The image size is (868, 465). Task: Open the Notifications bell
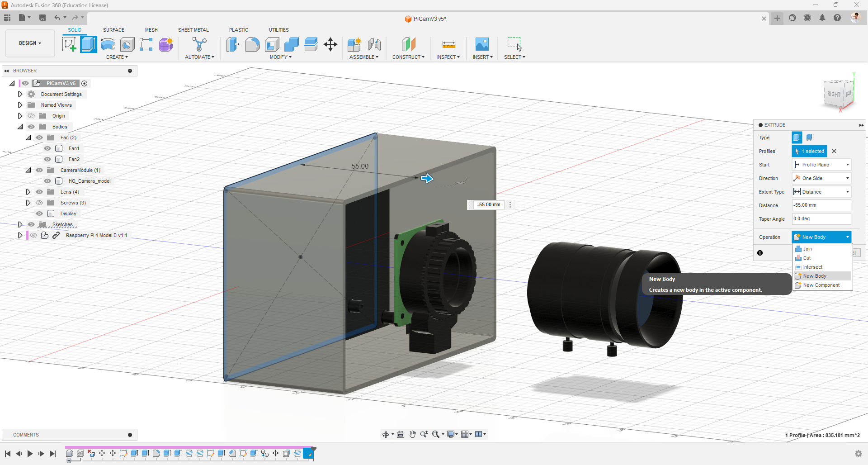pos(822,18)
